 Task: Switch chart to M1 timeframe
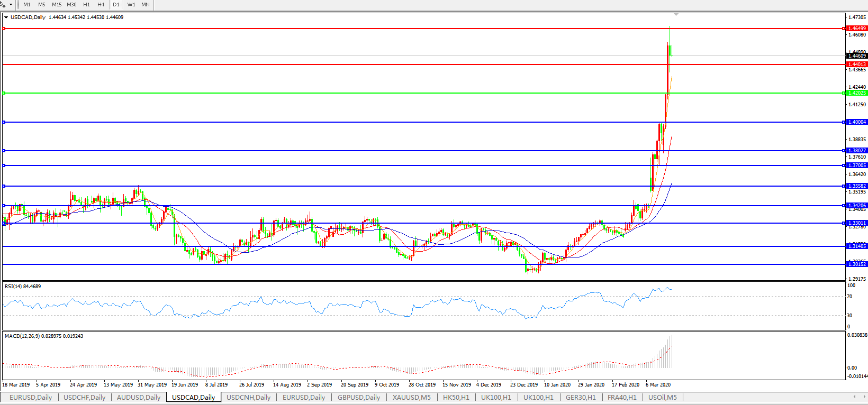pos(27,4)
